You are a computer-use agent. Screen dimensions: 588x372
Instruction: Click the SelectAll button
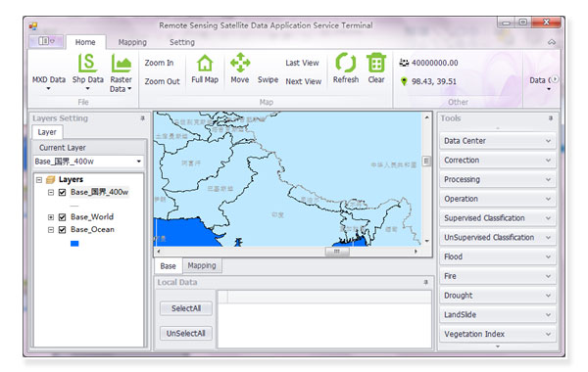click(186, 308)
